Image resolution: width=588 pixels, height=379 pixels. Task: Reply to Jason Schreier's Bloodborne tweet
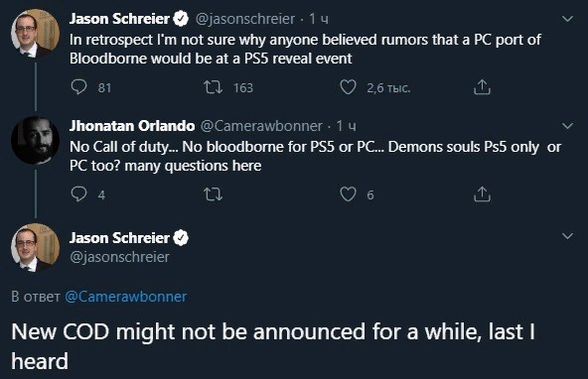pos(78,87)
